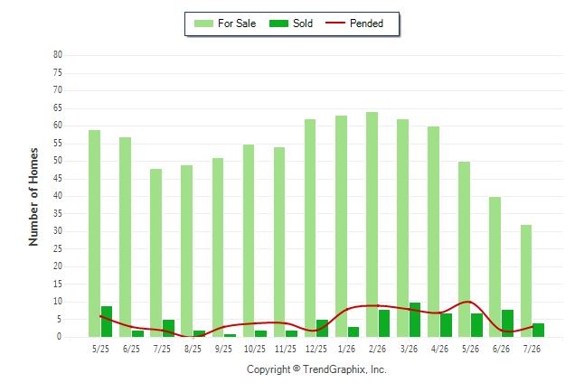Click the Sold bar for 6/26

pos(507,323)
